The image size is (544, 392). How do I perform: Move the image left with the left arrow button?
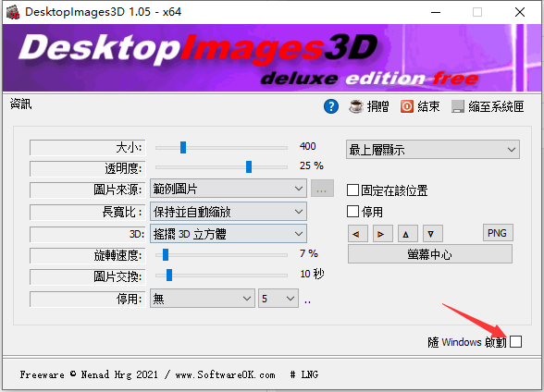(x=358, y=234)
